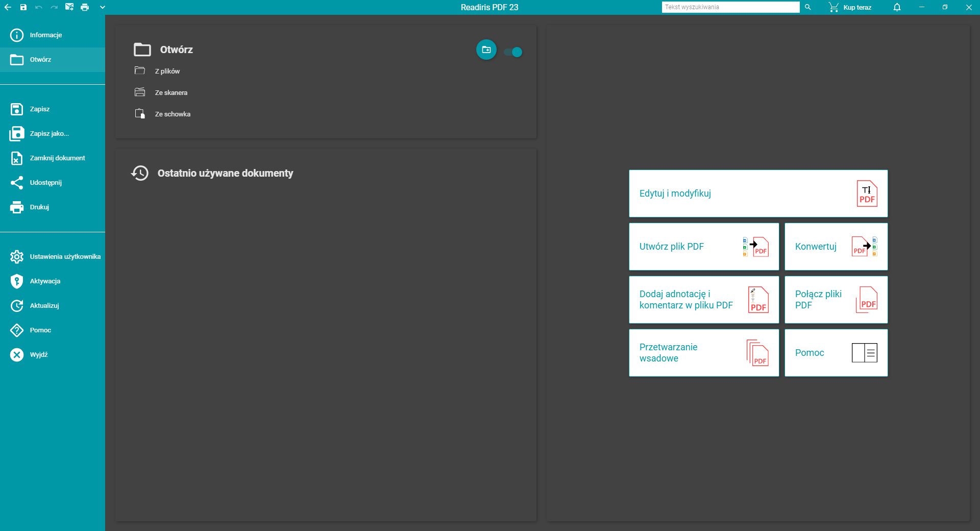
Task: Open Pomoc in the left sidebar
Action: pyautogui.click(x=53, y=330)
